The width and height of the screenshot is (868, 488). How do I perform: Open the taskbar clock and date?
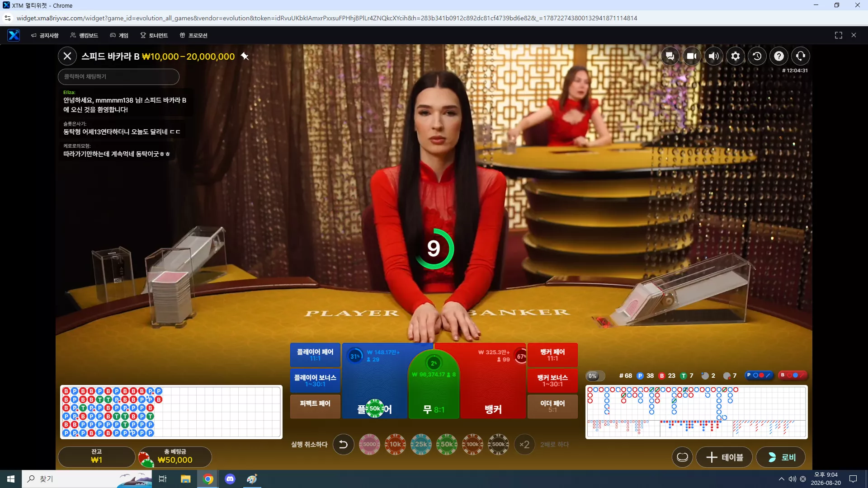coord(826,479)
